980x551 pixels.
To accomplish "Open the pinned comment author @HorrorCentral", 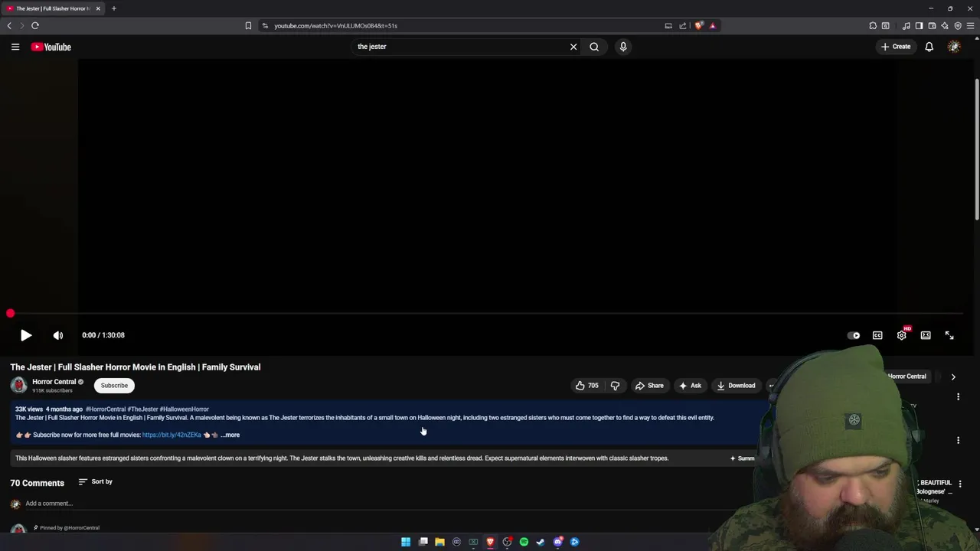I will (x=81, y=528).
